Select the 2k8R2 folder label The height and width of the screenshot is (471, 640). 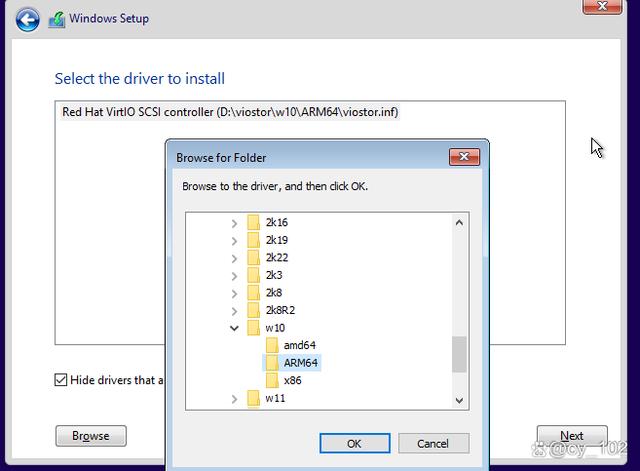pyautogui.click(x=280, y=310)
